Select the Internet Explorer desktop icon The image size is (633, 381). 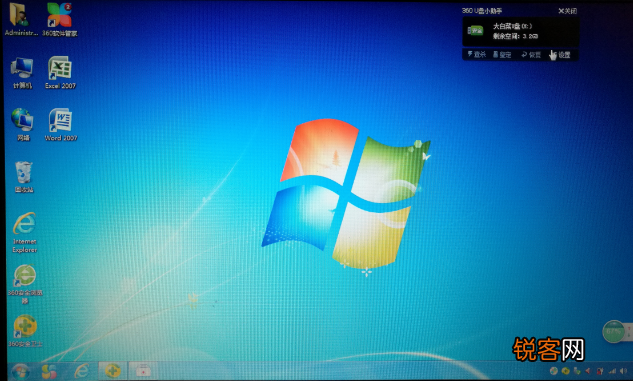click(25, 232)
